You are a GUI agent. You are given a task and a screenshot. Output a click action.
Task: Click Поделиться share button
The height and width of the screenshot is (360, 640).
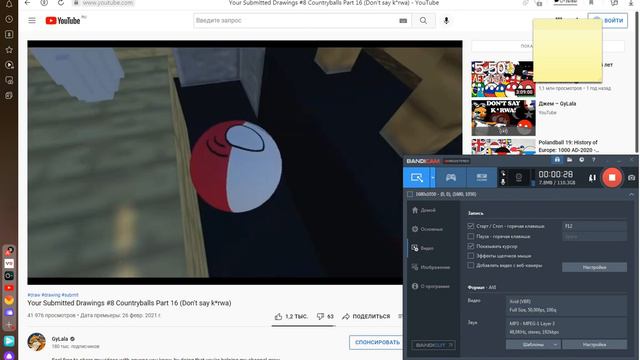[x=366, y=316]
